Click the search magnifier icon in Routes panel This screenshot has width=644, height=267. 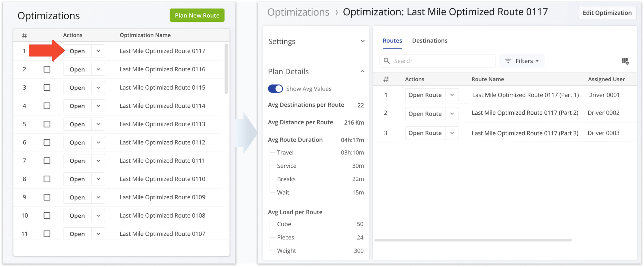(386, 61)
